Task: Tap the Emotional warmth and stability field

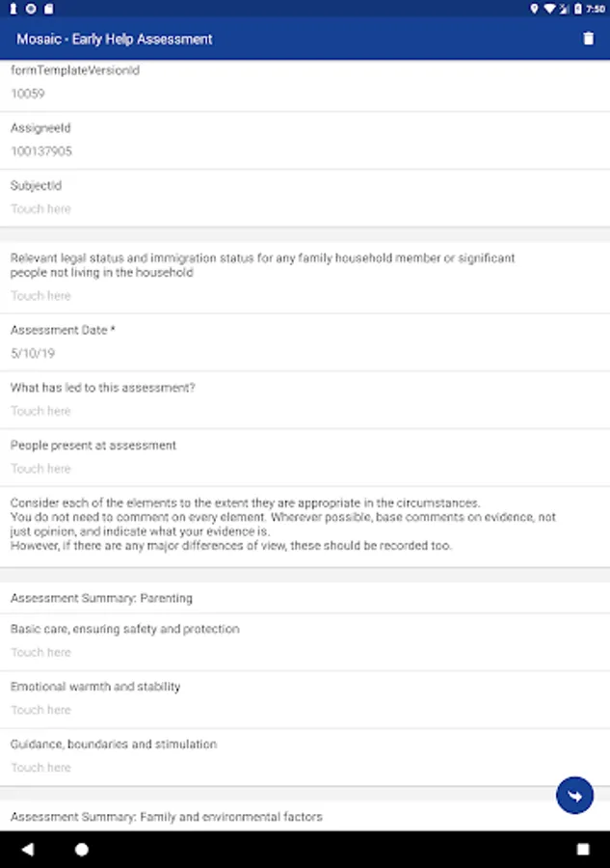Action: click(x=41, y=710)
